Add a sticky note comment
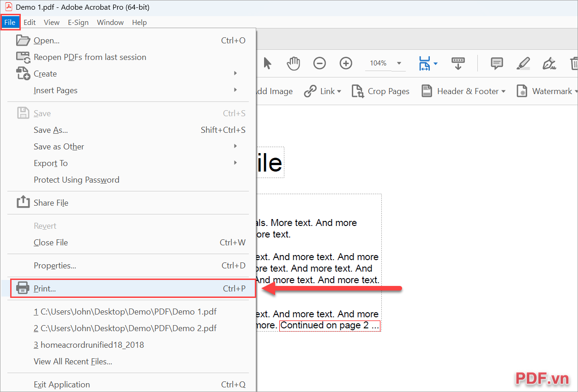The width and height of the screenshot is (578, 392). (497, 63)
